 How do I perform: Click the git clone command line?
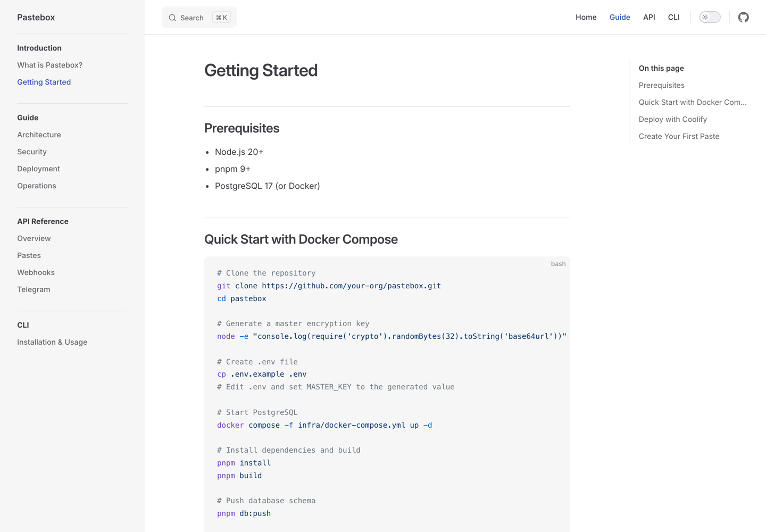point(329,286)
